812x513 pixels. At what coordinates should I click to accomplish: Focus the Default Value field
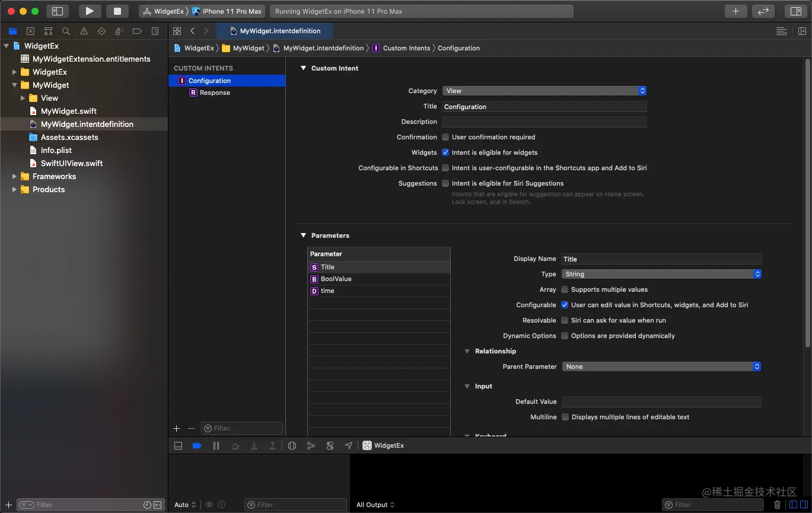point(661,402)
